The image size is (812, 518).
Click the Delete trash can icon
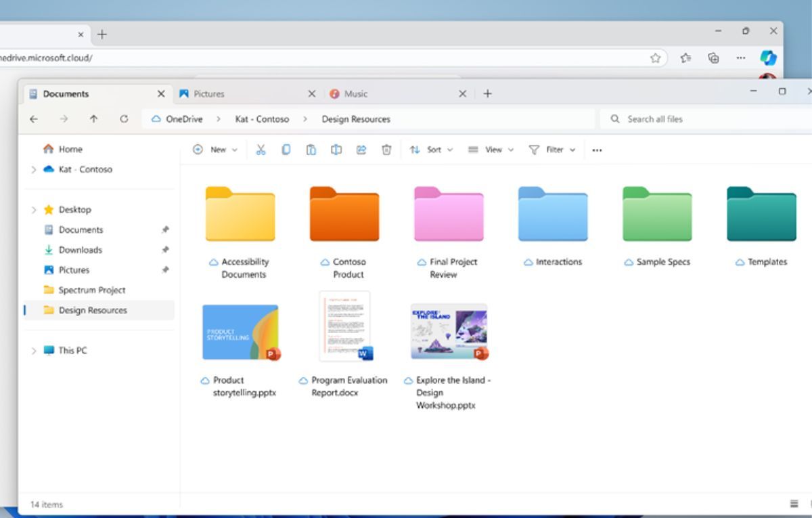386,150
